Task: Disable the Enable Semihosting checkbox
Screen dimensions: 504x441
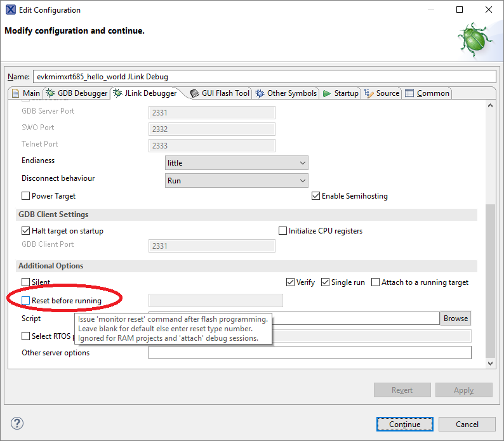Action: tap(315, 196)
